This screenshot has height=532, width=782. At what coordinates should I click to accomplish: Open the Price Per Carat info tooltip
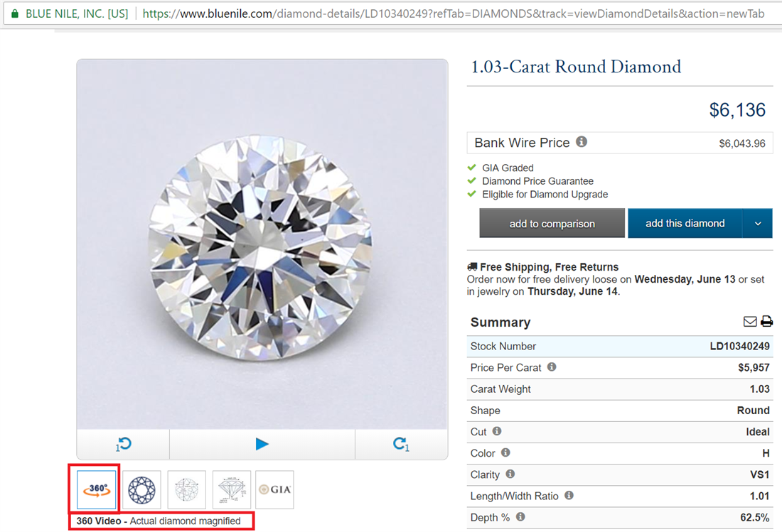point(552,367)
